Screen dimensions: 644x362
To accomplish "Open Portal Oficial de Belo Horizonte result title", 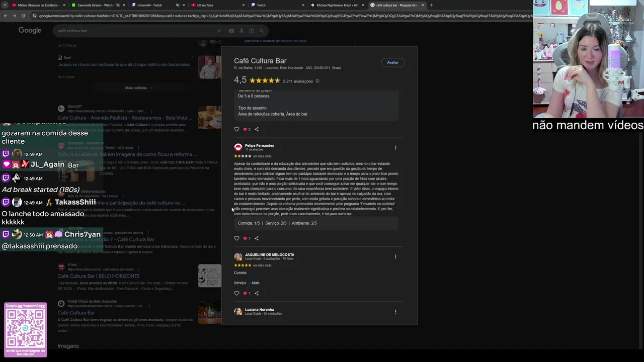I will pos(76,313).
